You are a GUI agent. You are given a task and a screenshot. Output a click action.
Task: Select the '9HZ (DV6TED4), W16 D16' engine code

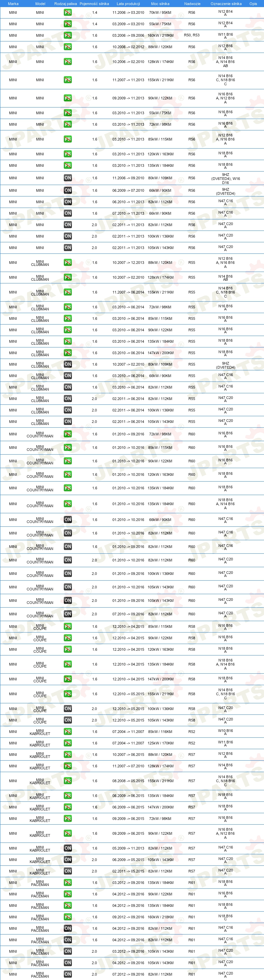tap(226, 178)
